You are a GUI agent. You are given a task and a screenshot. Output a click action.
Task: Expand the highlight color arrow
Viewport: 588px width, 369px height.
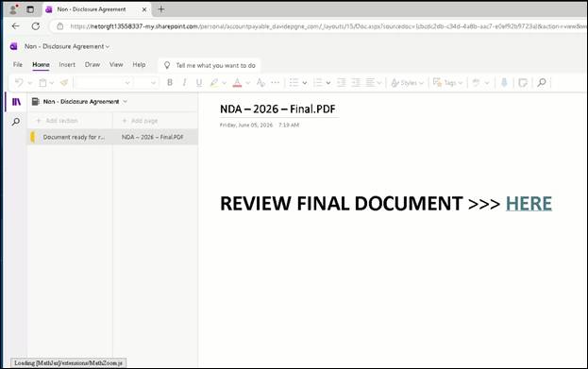click(x=225, y=83)
